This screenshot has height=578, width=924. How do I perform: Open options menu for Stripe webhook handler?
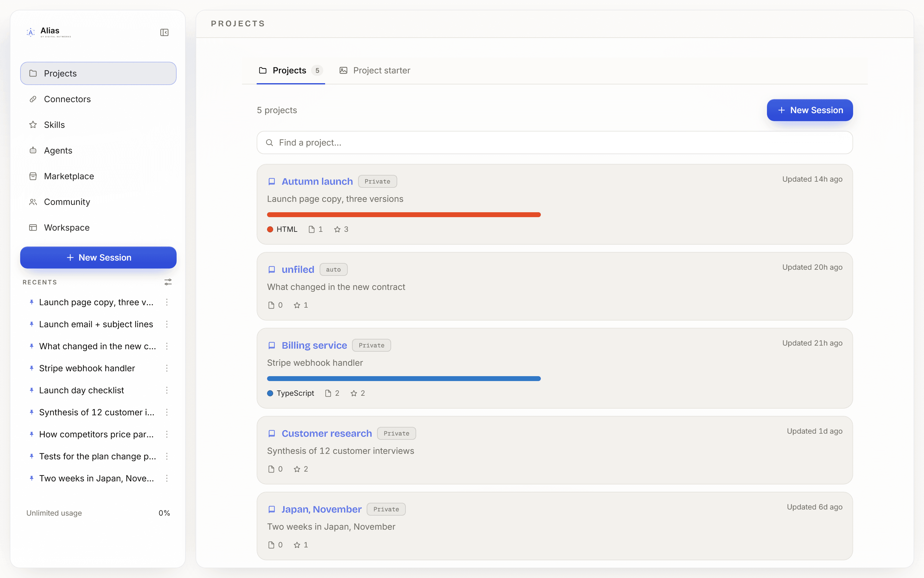(x=167, y=368)
